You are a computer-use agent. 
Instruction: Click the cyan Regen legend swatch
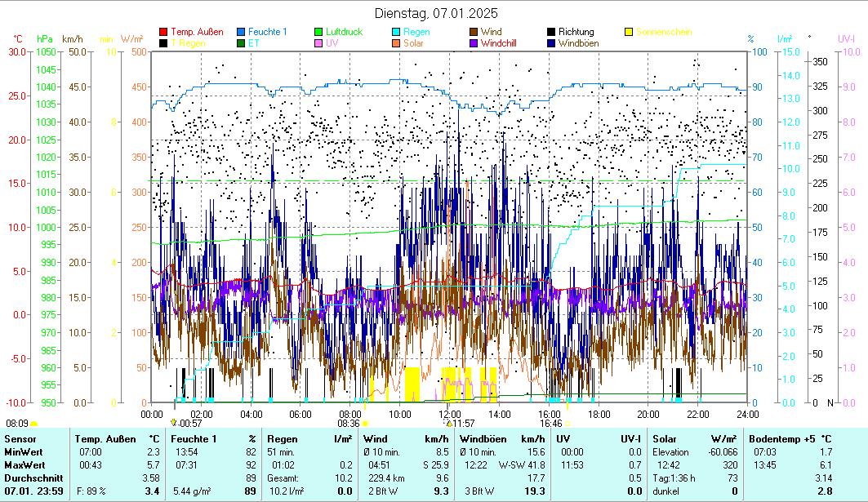(396, 33)
